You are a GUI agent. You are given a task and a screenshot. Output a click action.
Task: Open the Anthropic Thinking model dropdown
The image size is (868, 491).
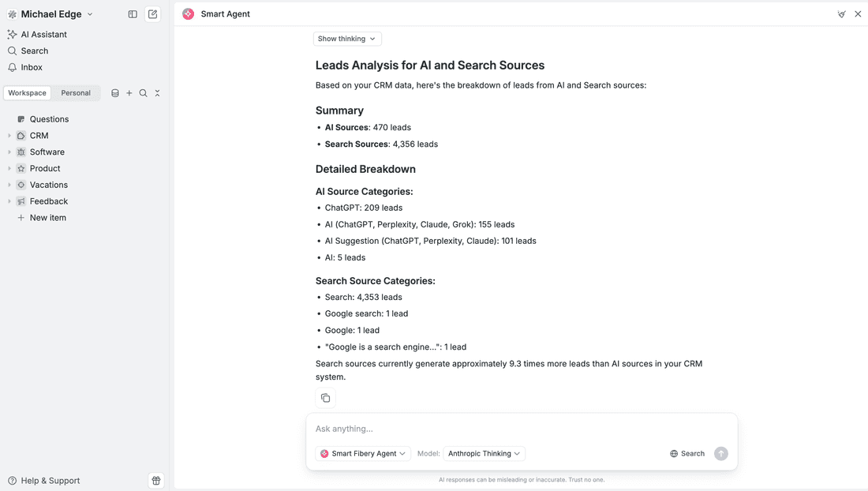[484, 454]
